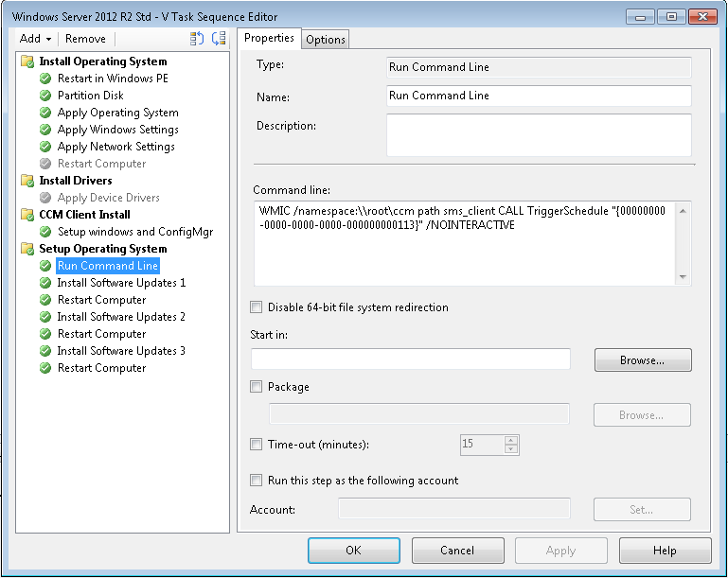
Task: Click the down arrow of command line scrollbar
Action: [683, 277]
